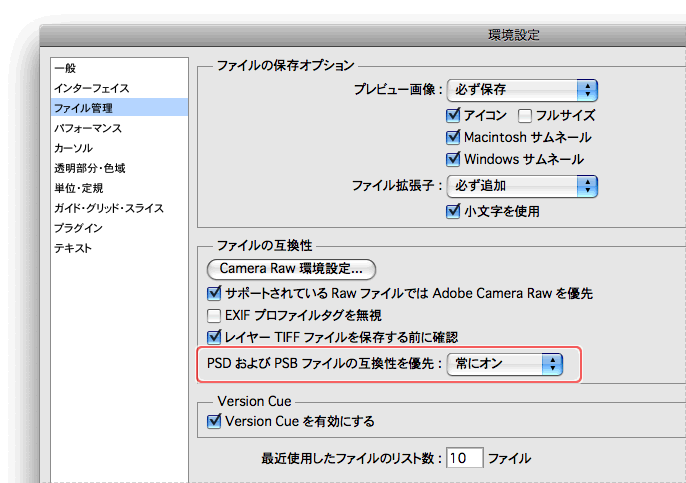The image size is (686, 483).
Task: Toggle Adobe Camera Raw を優先 checkbox
Action: coord(214,293)
